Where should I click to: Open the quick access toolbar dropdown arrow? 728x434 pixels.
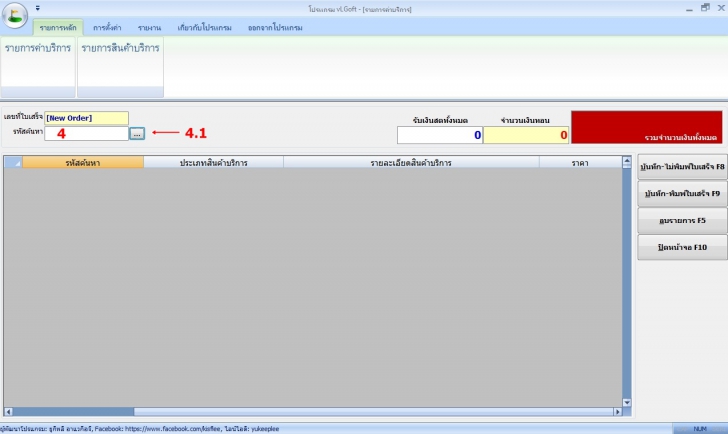tap(38, 8)
